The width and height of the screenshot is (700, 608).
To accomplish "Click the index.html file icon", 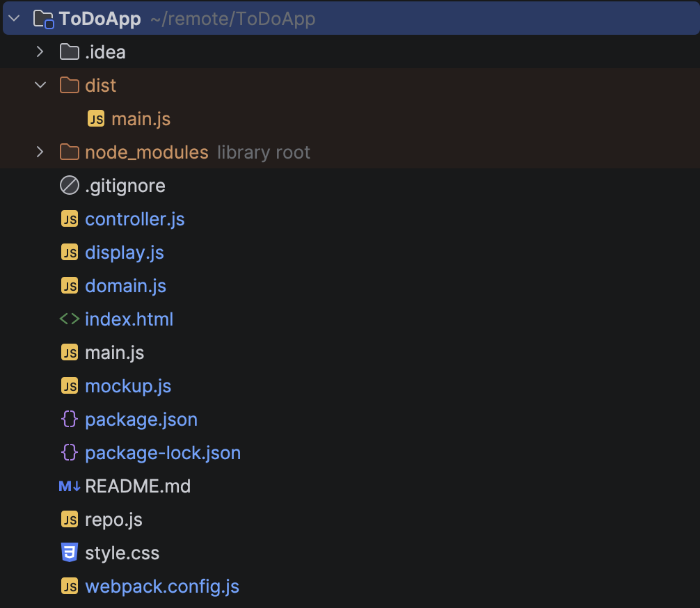I will (x=69, y=319).
